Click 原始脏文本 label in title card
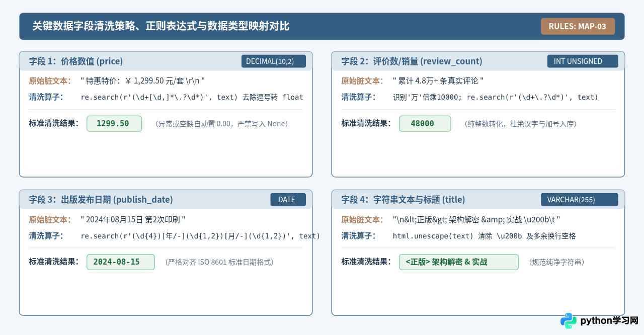This screenshot has height=335, width=644. click(x=363, y=220)
